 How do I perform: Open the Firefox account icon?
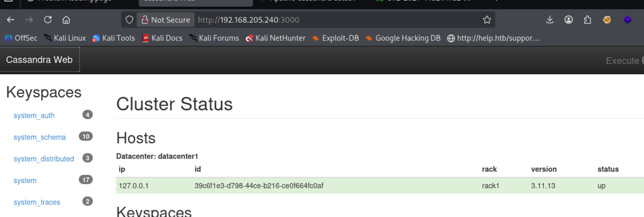click(x=568, y=20)
